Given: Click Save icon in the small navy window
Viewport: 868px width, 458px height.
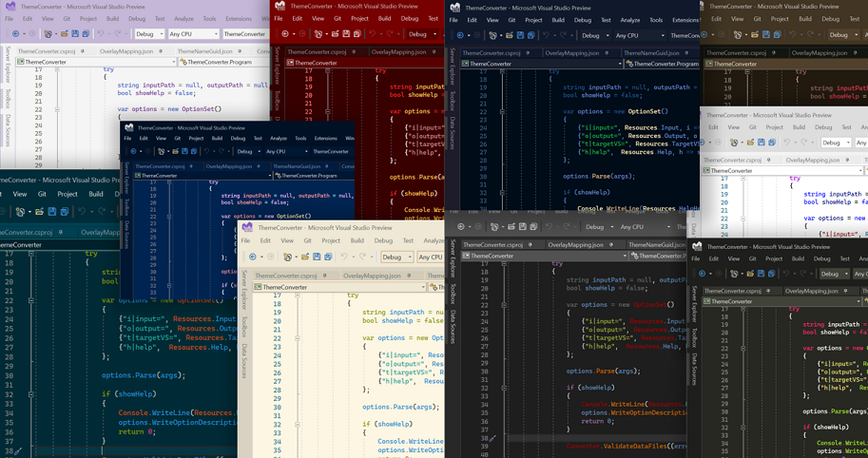Looking at the screenshot, I should 186,151.
